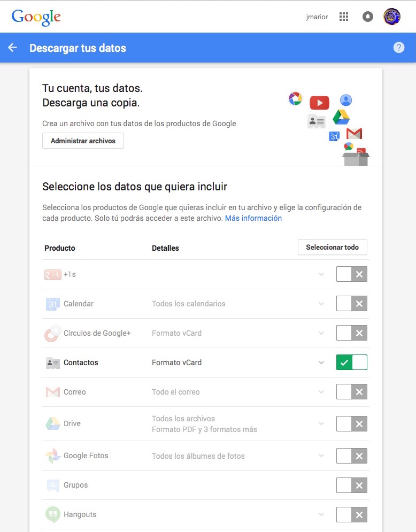This screenshot has height=532, width=416.
Task: Click the Descargar tus datos title
Action: click(78, 48)
